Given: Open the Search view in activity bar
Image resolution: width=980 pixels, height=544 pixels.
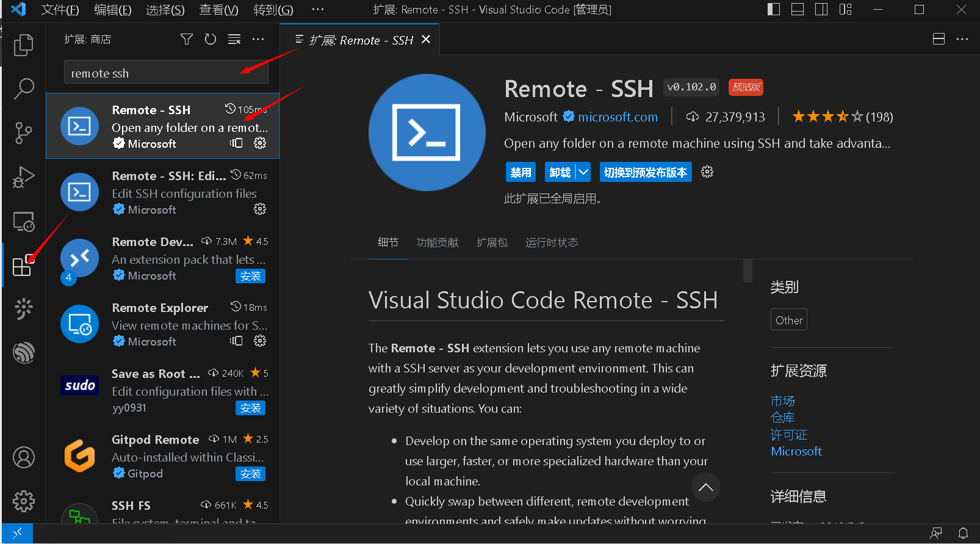Looking at the screenshot, I should 24,89.
